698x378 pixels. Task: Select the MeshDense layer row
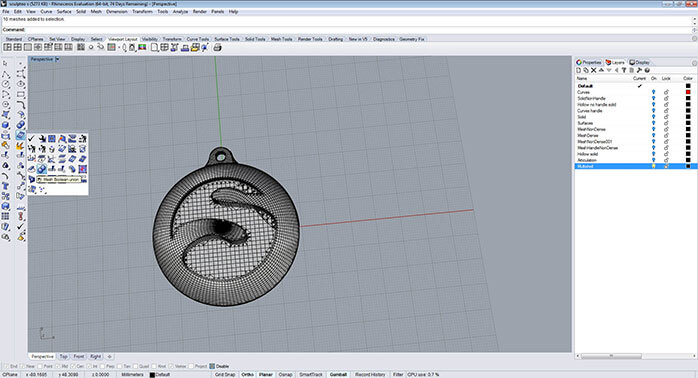635,135
